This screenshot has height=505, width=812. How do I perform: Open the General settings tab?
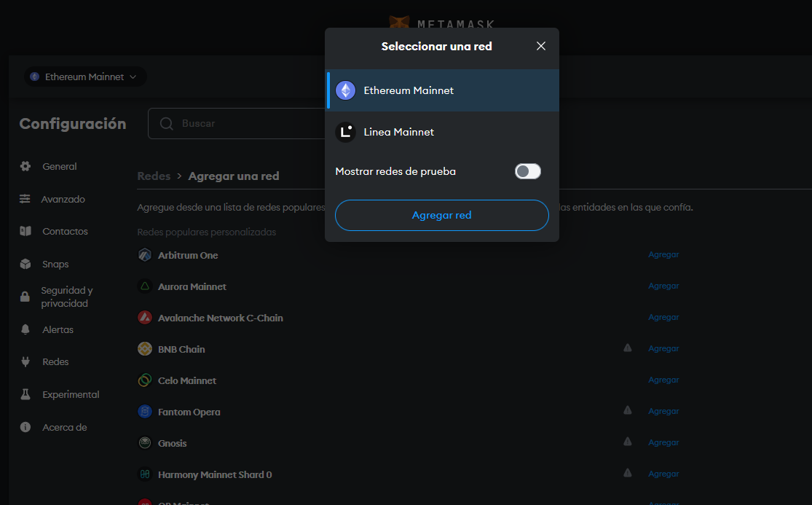click(x=60, y=166)
